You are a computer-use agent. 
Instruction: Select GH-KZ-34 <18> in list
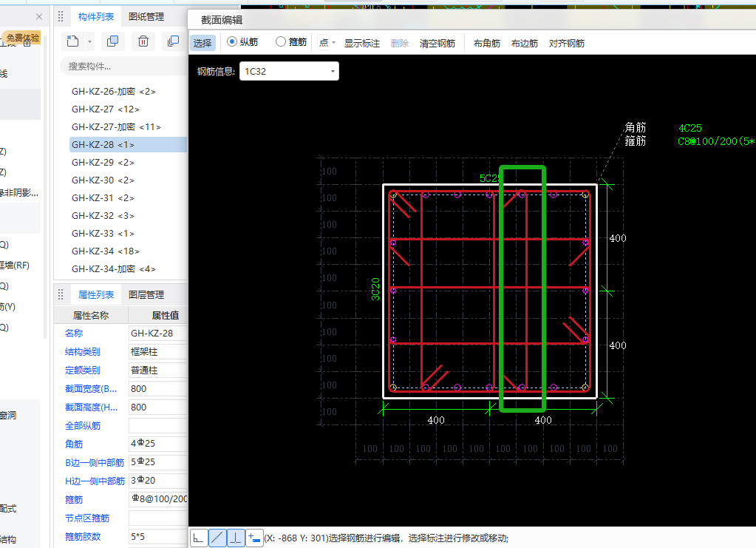click(106, 251)
